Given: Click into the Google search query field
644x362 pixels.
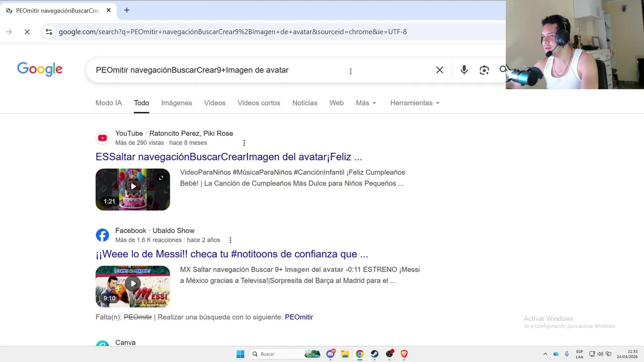Looking at the screenshot, I should [262, 70].
